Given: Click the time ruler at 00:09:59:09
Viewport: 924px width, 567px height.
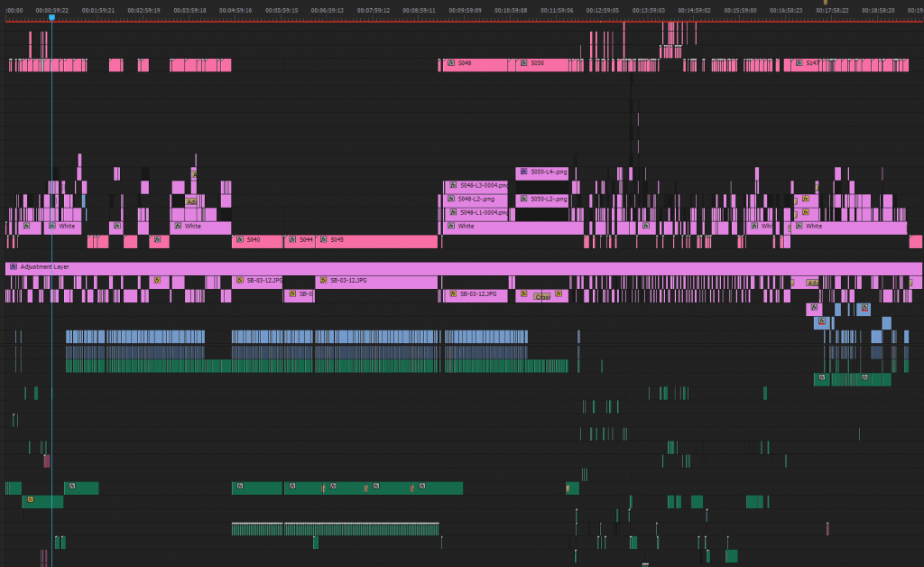Looking at the screenshot, I should 465,11.
